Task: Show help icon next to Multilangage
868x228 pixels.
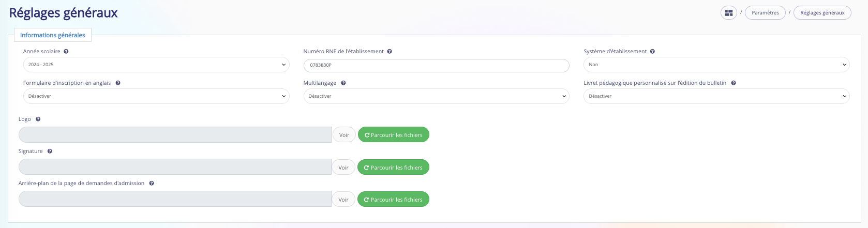Action: [343, 83]
